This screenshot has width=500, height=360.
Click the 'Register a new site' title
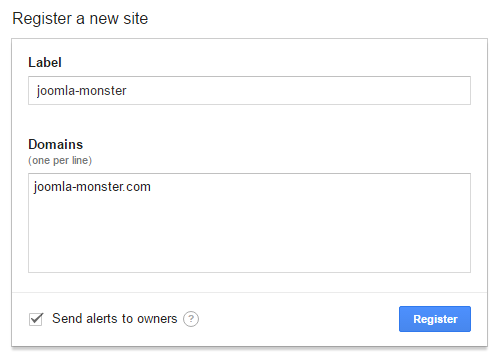click(80, 18)
